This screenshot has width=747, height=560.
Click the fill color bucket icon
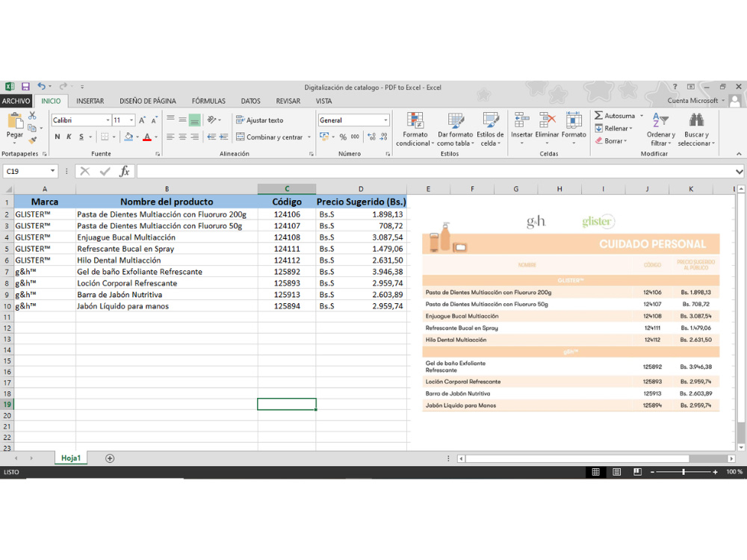click(128, 137)
